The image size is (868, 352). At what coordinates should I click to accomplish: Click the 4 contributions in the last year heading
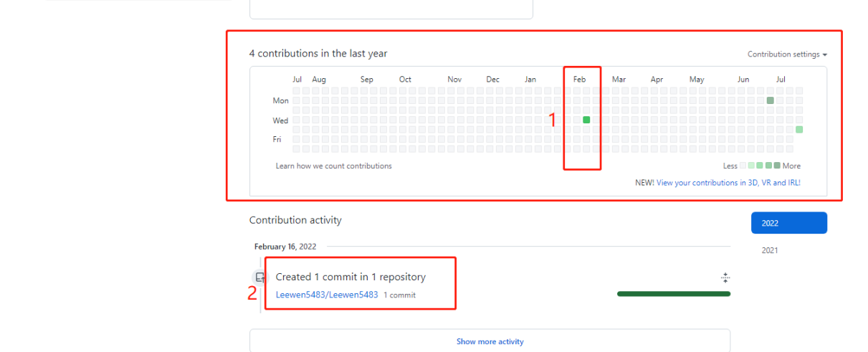coord(318,54)
